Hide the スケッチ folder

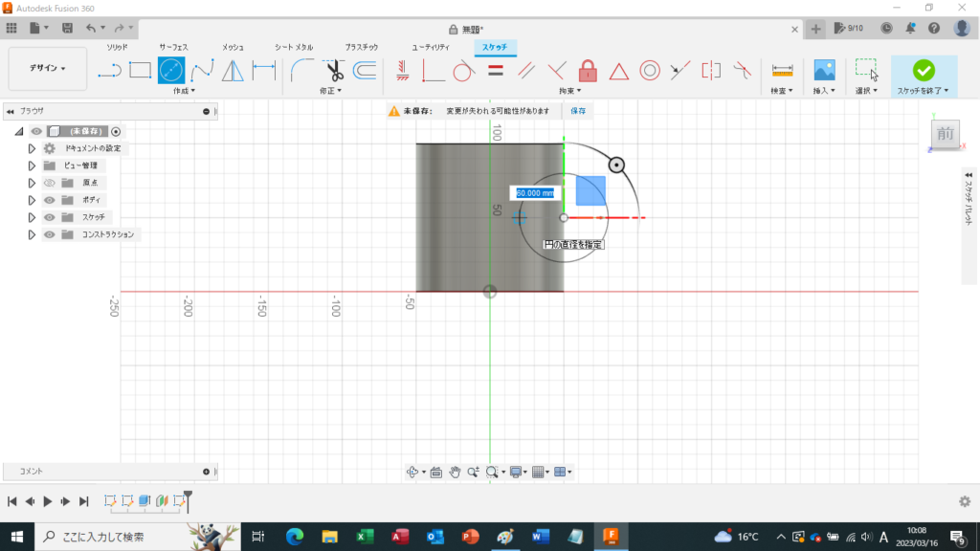(x=50, y=217)
